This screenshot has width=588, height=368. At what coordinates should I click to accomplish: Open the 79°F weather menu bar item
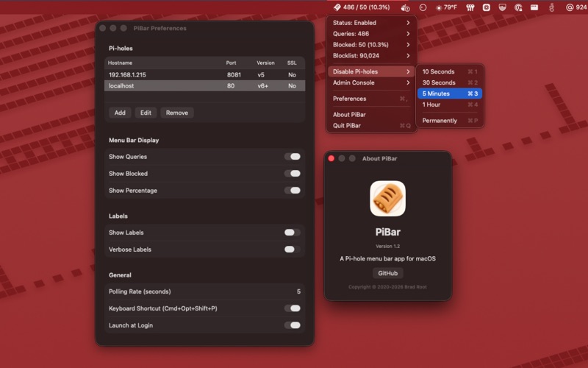pyautogui.click(x=446, y=7)
